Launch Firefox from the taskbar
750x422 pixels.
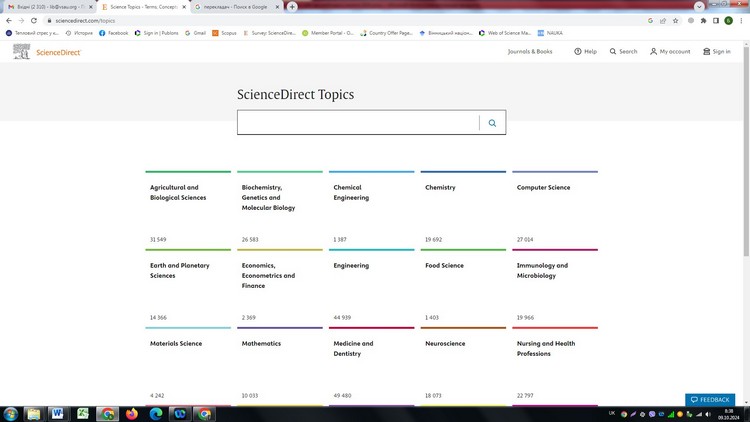pos(132,414)
